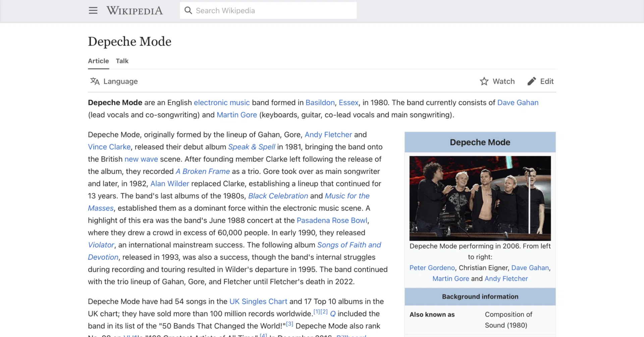Image resolution: width=644 pixels, height=337 pixels.
Task: Click the Depeche Mode page title
Action: click(x=129, y=42)
